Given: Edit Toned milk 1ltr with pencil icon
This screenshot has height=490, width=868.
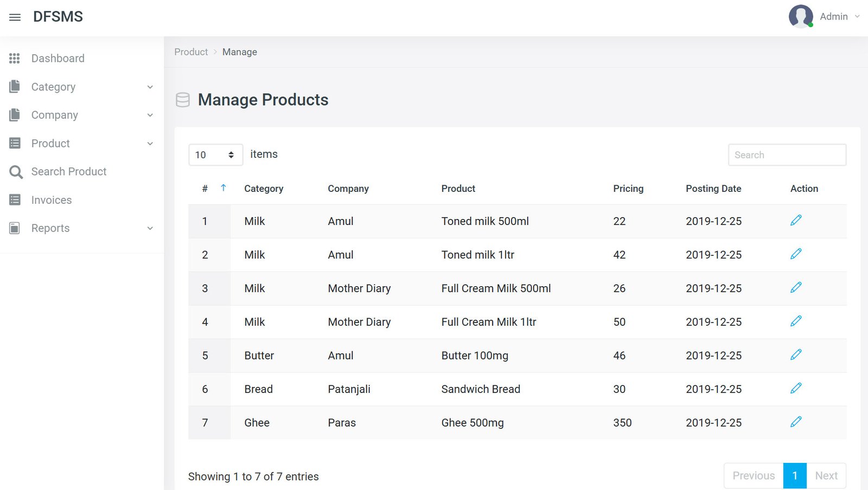Looking at the screenshot, I should click(796, 254).
